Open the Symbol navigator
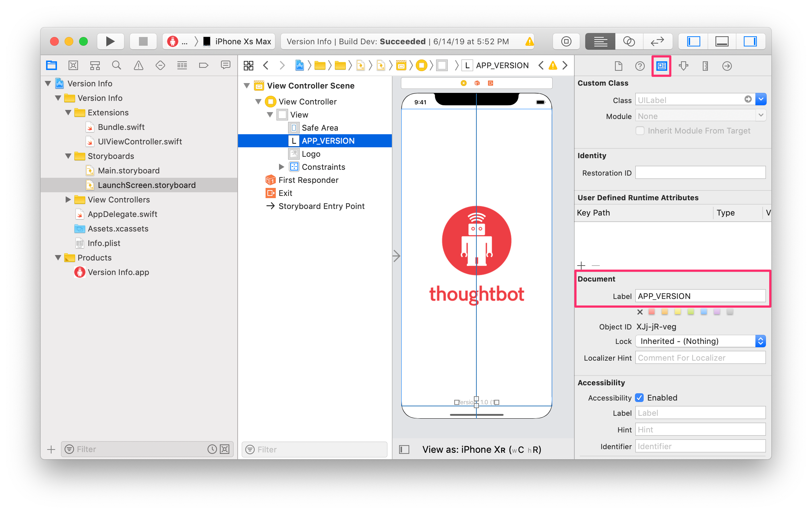 pyautogui.click(x=95, y=65)
